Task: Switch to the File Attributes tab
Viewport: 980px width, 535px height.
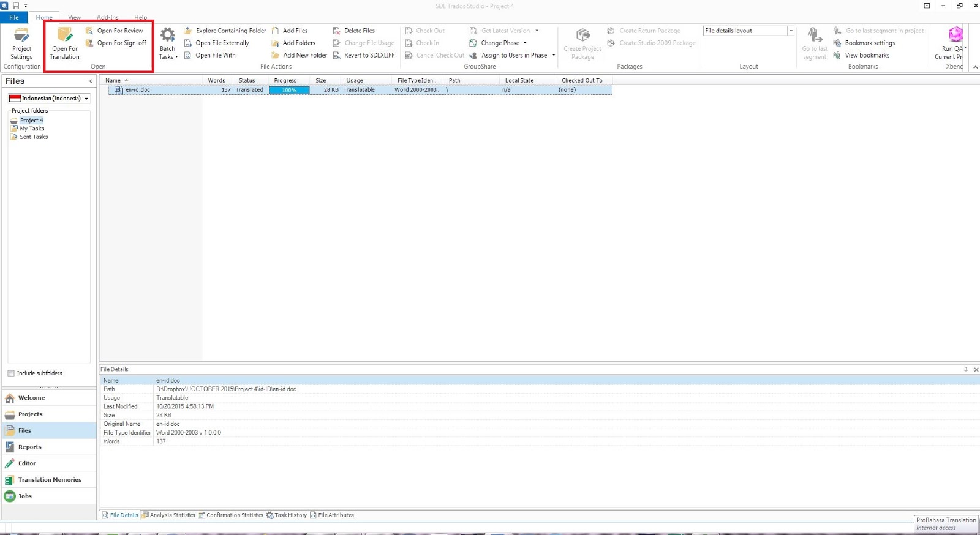Action: [x=332, y=515]
